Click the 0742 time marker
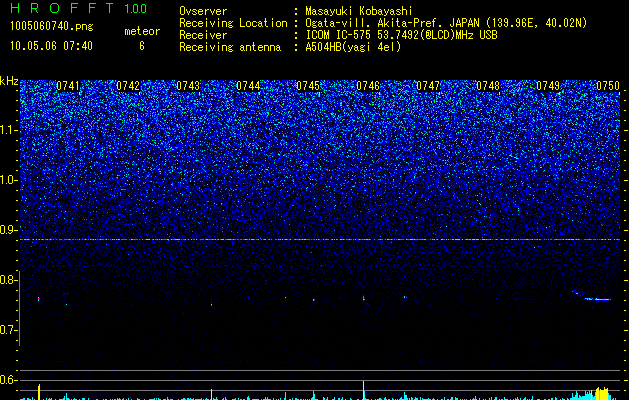 click(128, 86)
